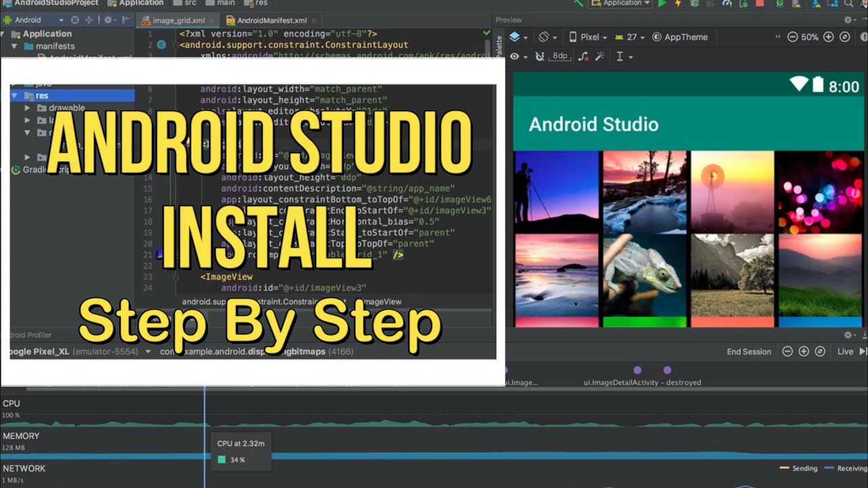Open the Project panel gear settings

(109, 20)
